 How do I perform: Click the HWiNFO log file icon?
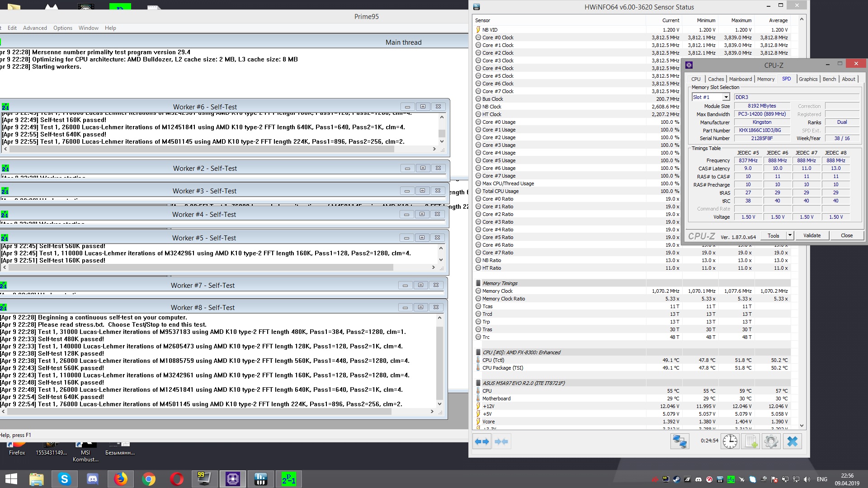coord(751,441)
